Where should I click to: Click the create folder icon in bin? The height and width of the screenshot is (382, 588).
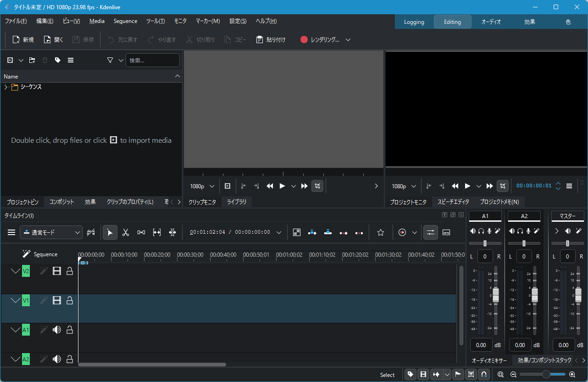tap(32, 60)
